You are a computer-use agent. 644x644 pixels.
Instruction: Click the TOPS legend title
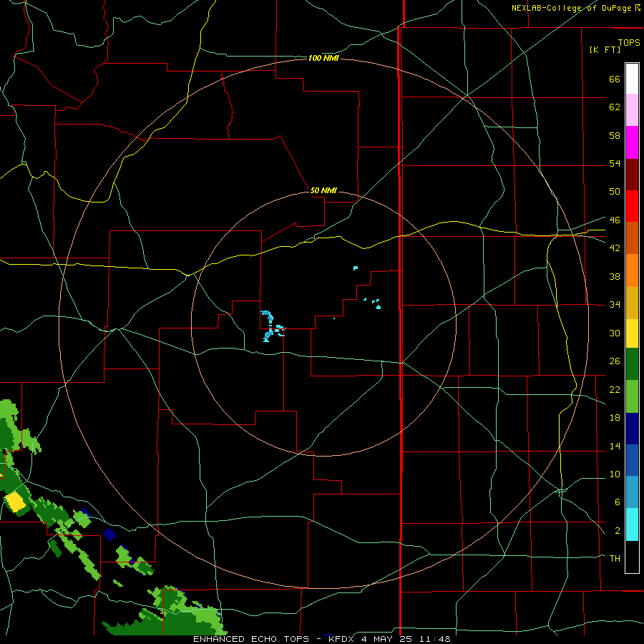click(x=629, y=42)
